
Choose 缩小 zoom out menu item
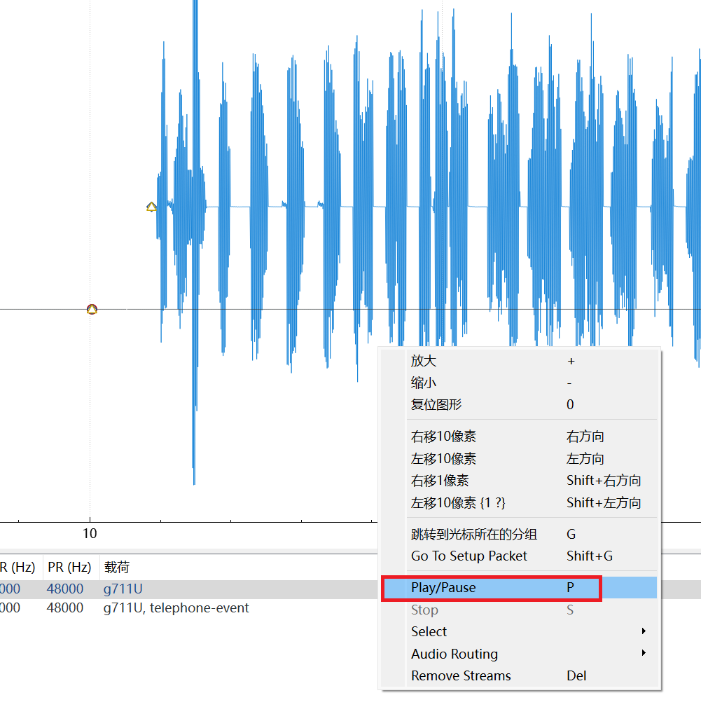[x=520, y=383]
